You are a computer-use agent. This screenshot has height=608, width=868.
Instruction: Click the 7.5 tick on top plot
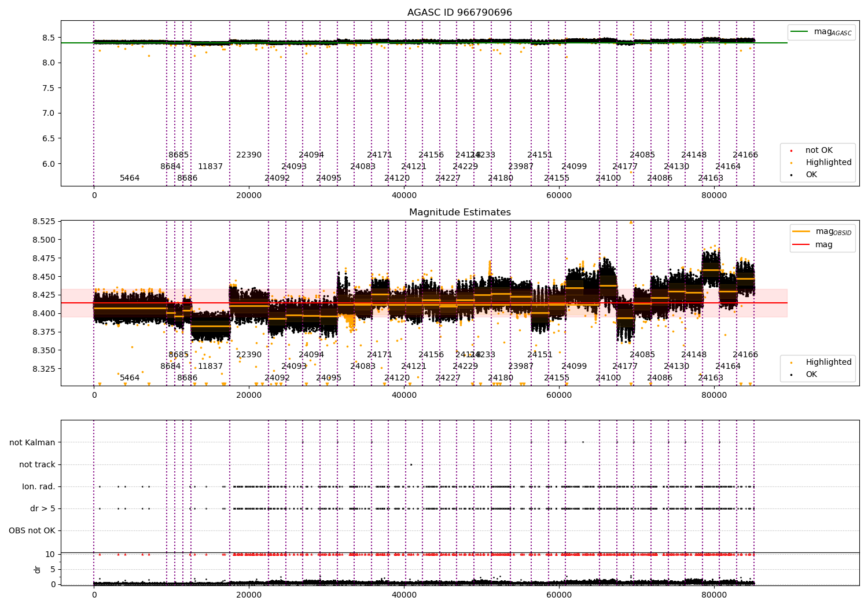pos(49,88)
